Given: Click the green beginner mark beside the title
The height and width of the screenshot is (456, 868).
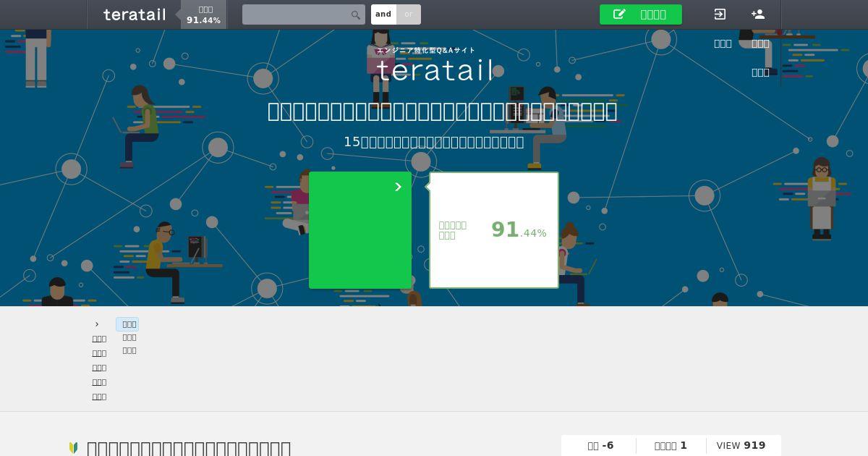Looking at the screenshot, I should [73, 449].
